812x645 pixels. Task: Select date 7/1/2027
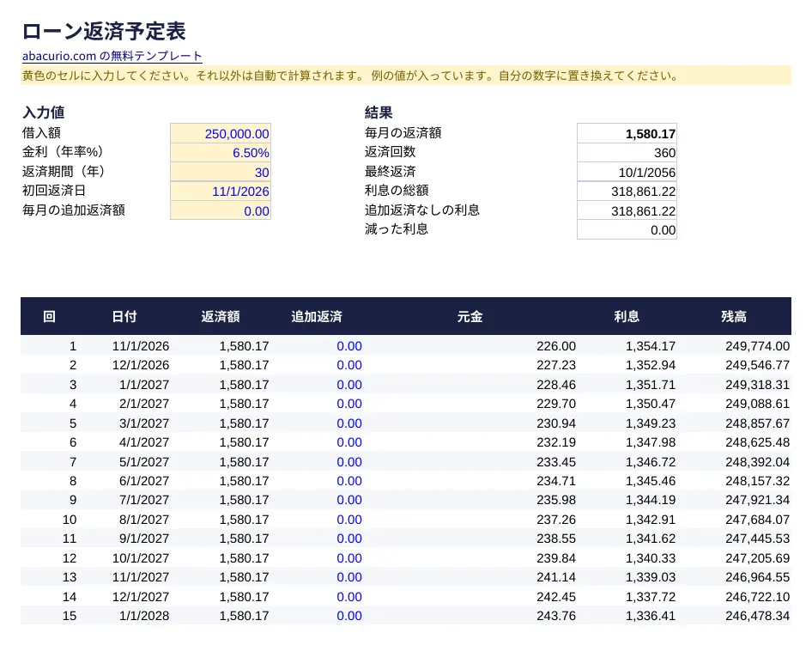pyautogui.click(x=144, y=500)
